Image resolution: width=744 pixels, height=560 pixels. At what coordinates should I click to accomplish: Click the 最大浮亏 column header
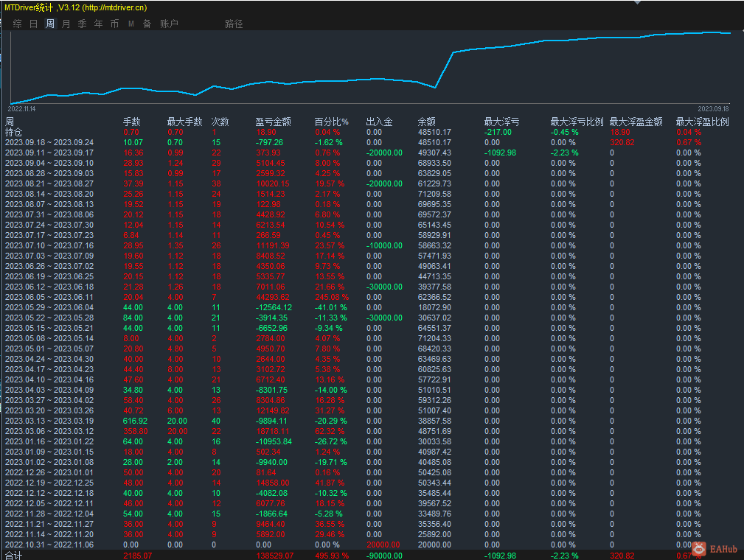click(x=501, y=122)
